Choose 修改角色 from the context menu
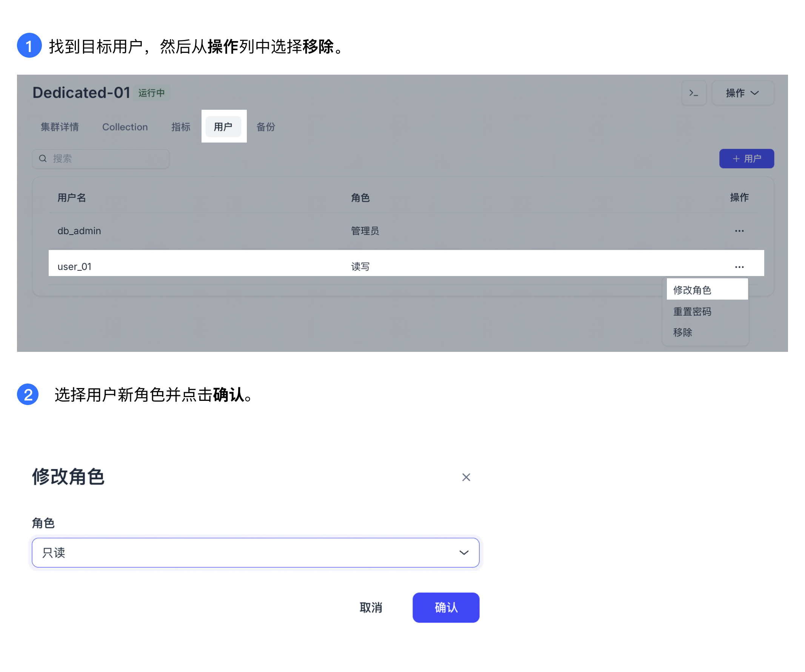805x672 pixels. point(692,290)
